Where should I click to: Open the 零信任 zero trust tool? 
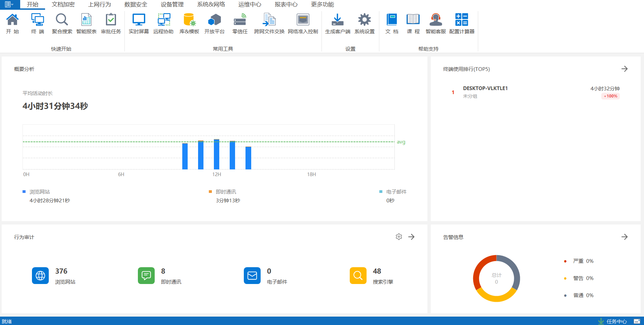[240, 24]
